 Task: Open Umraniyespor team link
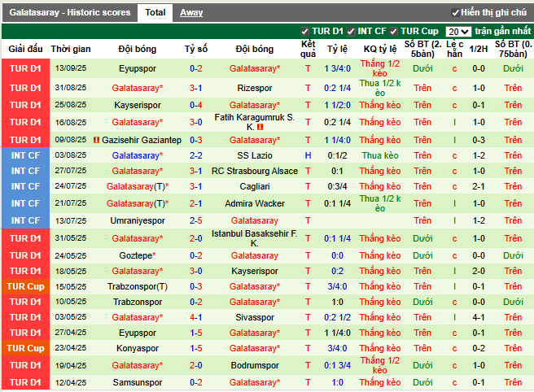tap(138, 221)
